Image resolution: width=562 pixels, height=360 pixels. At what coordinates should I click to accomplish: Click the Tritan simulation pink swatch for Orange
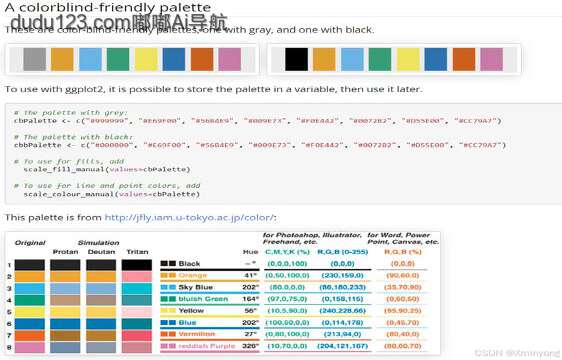(137, 276)
